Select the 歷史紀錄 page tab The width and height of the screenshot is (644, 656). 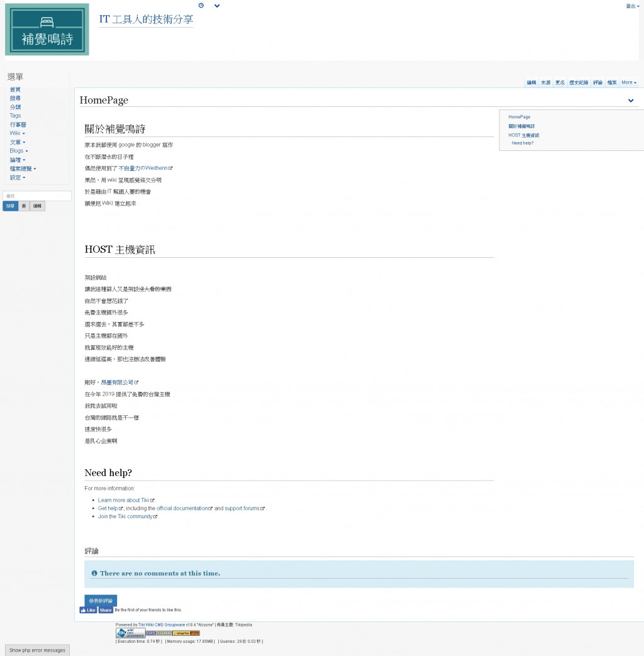click(x=579, y=82)
